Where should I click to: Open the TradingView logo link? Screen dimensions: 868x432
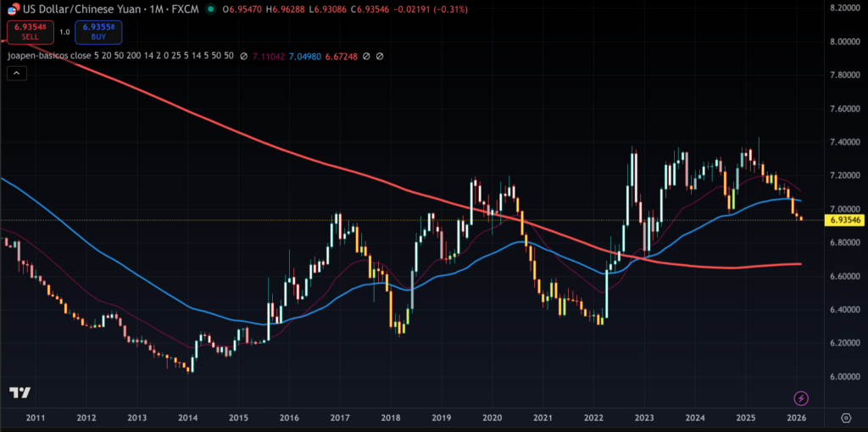coord(19,392)
